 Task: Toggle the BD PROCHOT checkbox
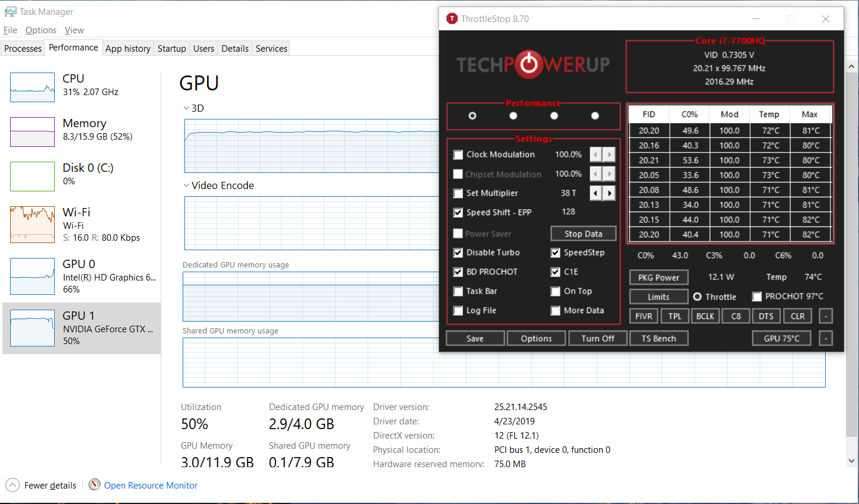458,272
